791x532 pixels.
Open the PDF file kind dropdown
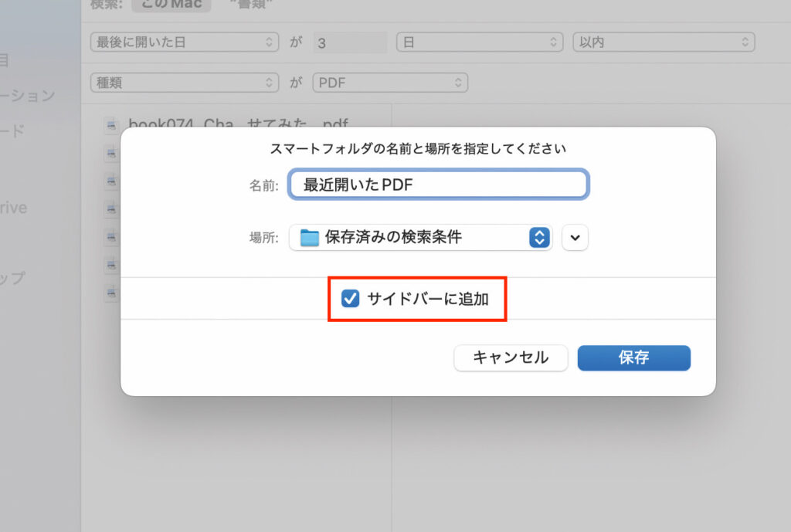click(390, 83)
